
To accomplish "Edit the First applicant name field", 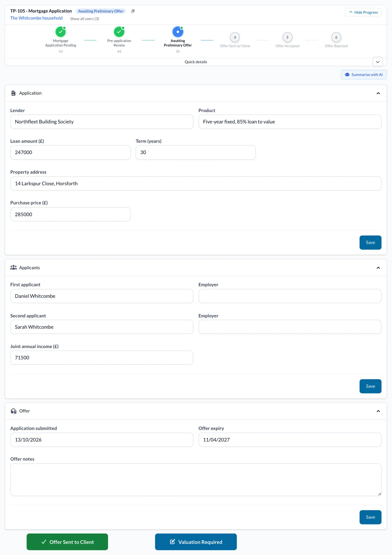I will 102,296.
